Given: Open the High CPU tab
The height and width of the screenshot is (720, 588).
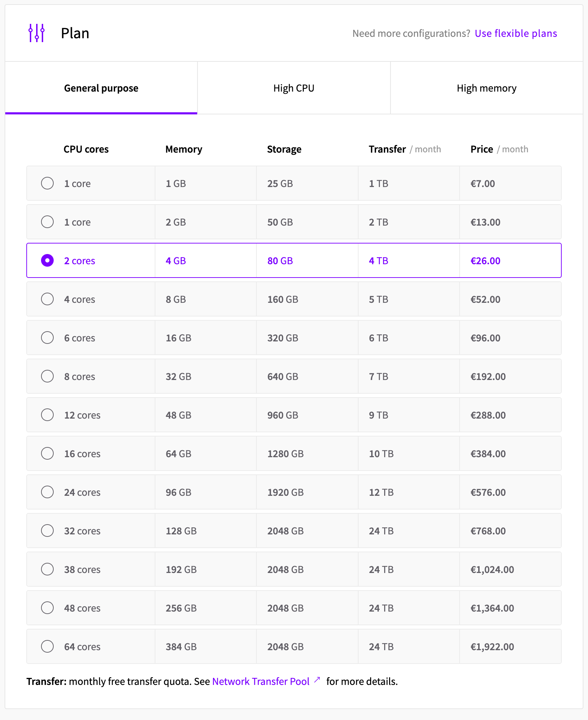Looking at the screenshot, I should tap(294, 88).
